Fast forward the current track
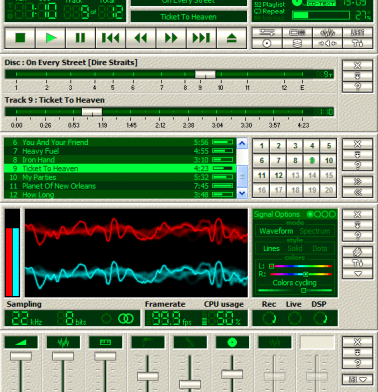Viewport: 378px width, 392px height. point(171,38)
